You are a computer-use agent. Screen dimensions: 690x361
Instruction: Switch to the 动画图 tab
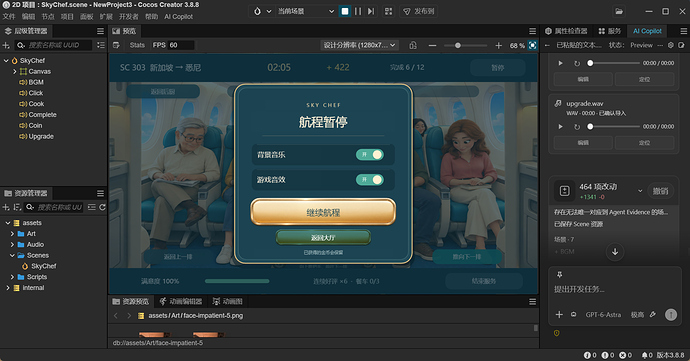click(x=228, y=302)
